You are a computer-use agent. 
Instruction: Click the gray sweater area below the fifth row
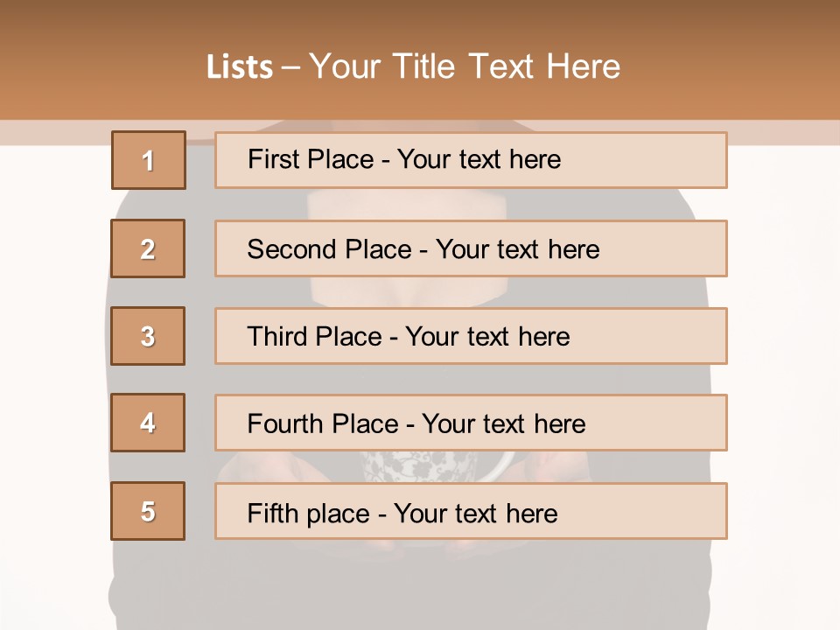tap(420, 586)
